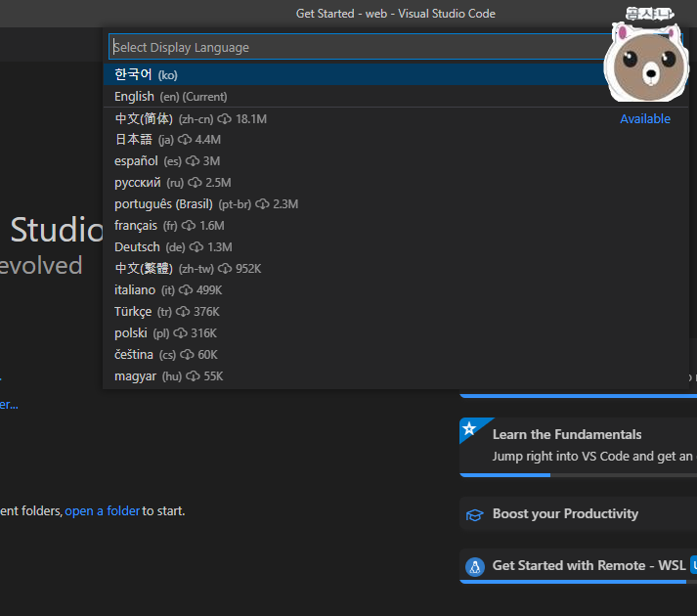Pick Türkçe (tr) language
This screenshot has height=616, width=697.
pos(396,311)
